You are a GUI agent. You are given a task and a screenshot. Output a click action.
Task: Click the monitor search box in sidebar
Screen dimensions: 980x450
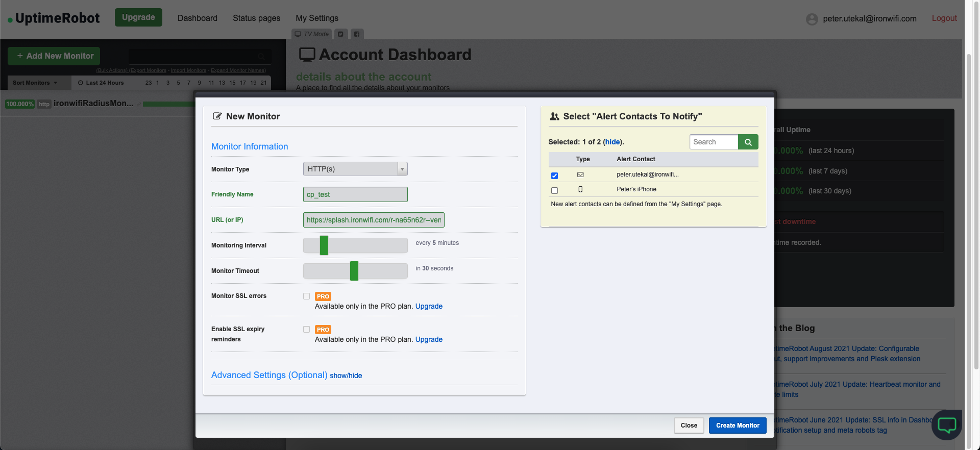tap(200, 56)
